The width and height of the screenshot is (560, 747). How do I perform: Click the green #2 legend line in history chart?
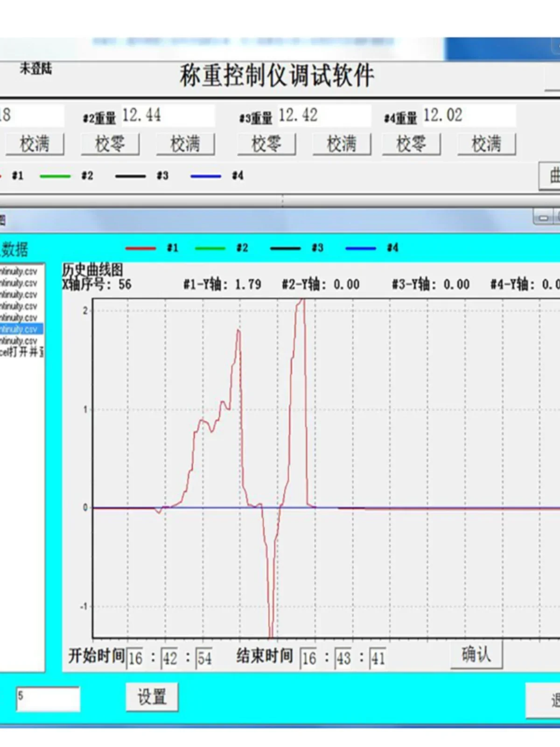(210, 248)
